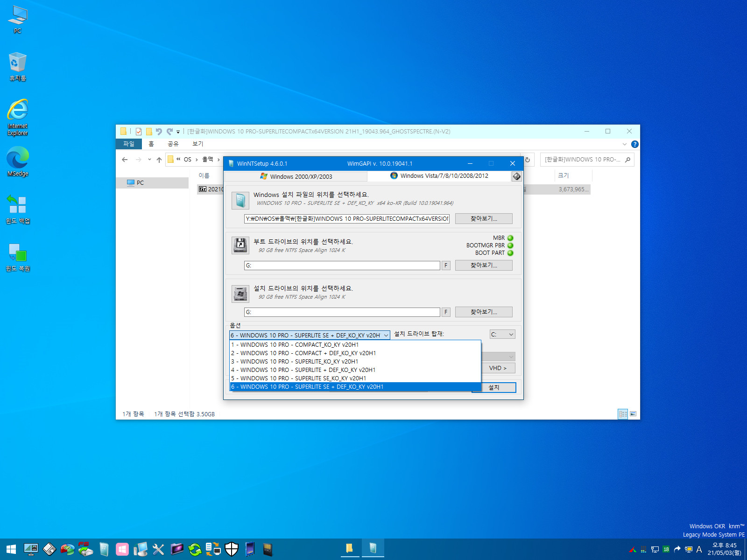The height and width of the screenshot is (560, 747).
Task: Refresh the Explorer address bar
Action: click(528, 160)
